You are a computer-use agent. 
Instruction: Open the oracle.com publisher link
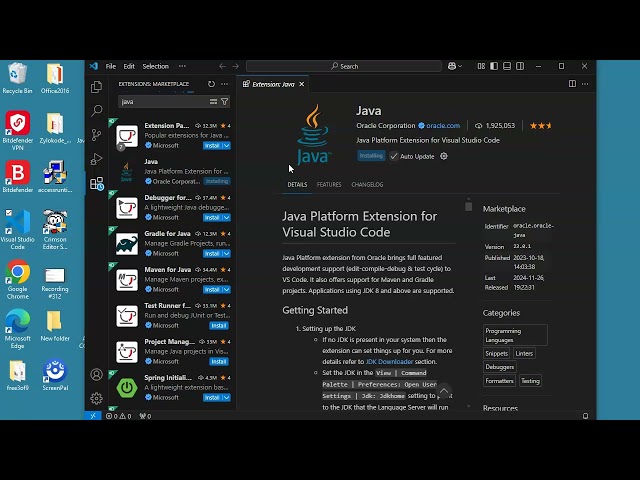pos(443,126)
